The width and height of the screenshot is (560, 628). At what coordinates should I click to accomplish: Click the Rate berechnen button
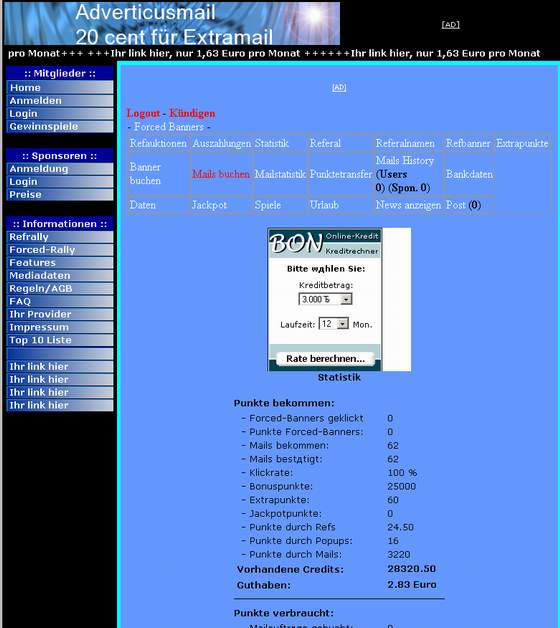click(325, 358)
